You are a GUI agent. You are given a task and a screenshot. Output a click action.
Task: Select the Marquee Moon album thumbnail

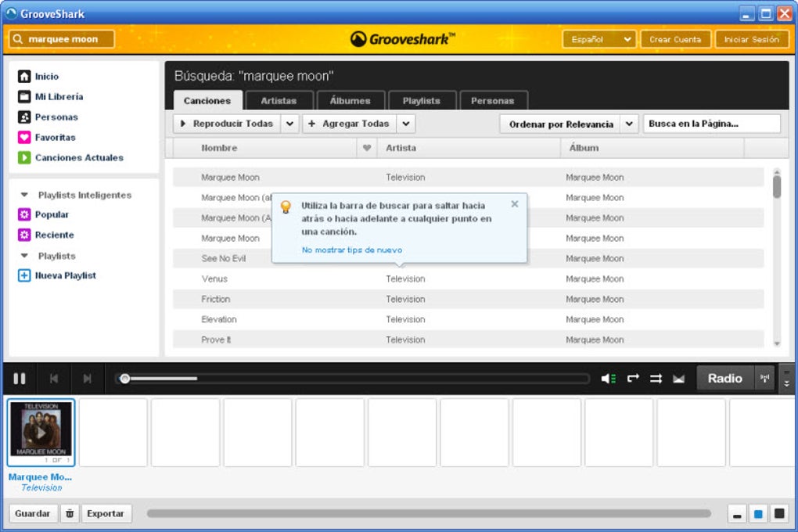[41, 432]
